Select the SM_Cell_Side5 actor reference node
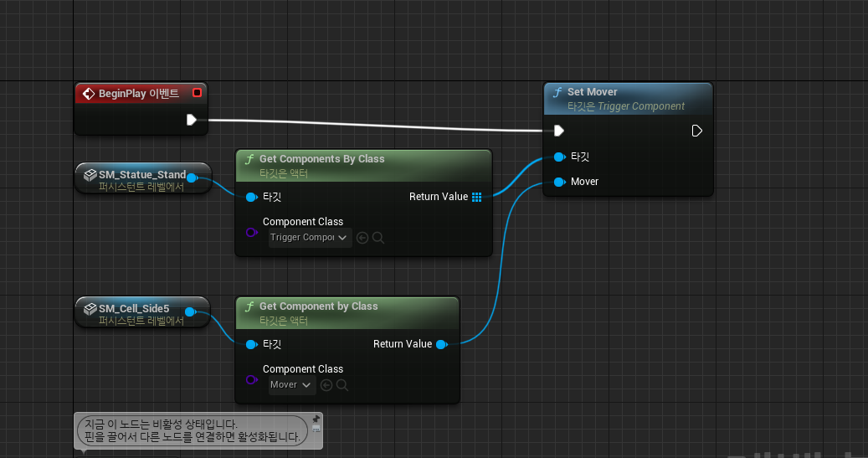 click(x=142, y=312)
